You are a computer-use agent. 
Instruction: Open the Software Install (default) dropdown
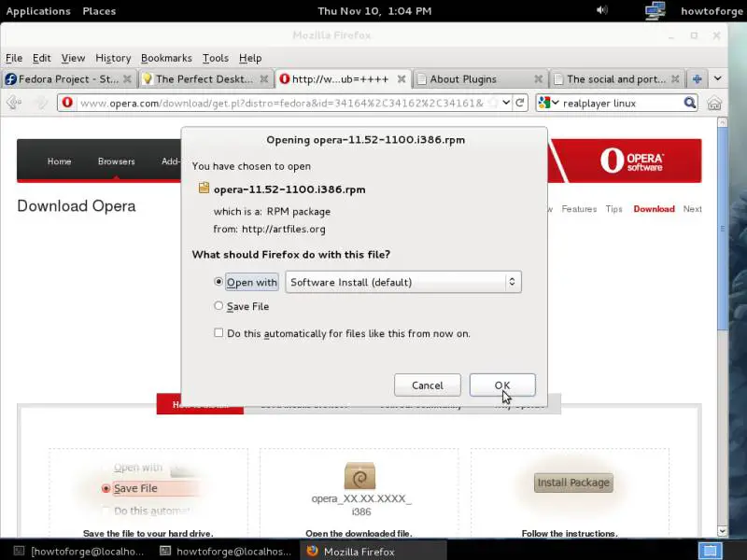pyautogui.click(x=403, y=282)
